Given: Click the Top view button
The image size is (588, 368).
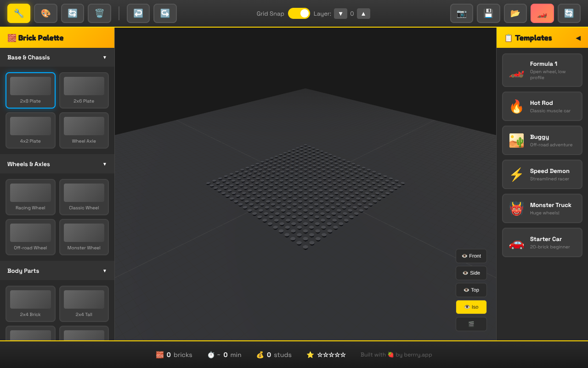Looking at the screenshot, I should 471,290.
